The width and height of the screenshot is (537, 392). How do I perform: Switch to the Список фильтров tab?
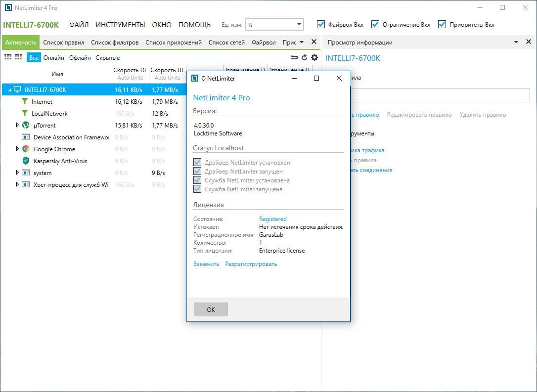click(115, 43)
